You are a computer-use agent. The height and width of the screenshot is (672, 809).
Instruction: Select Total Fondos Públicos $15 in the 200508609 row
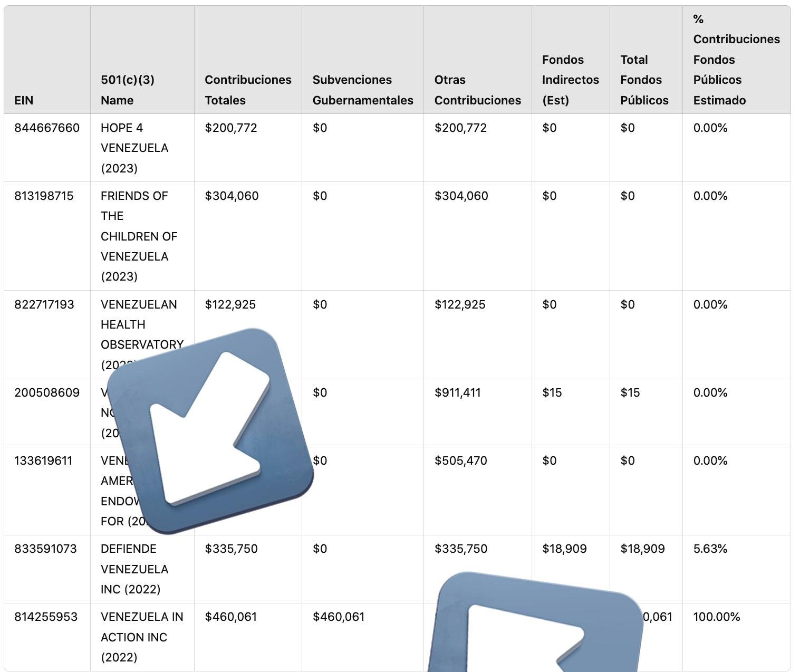click(630, 392)
